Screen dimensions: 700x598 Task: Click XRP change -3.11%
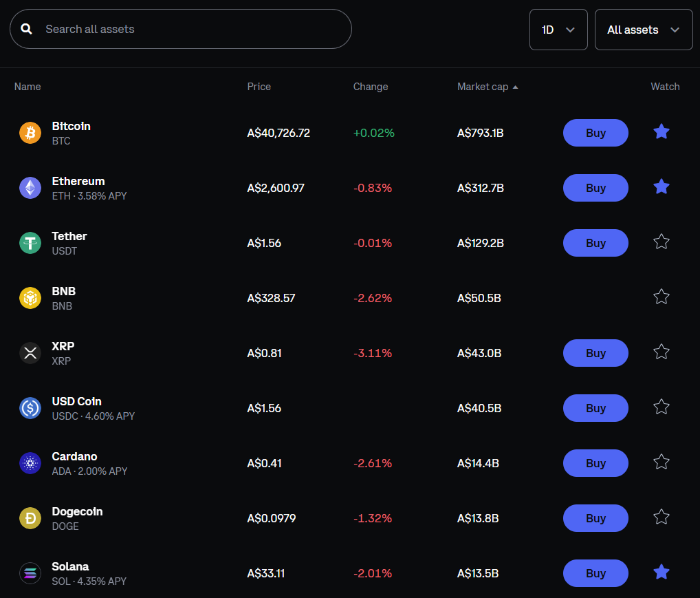click(373, 354)
